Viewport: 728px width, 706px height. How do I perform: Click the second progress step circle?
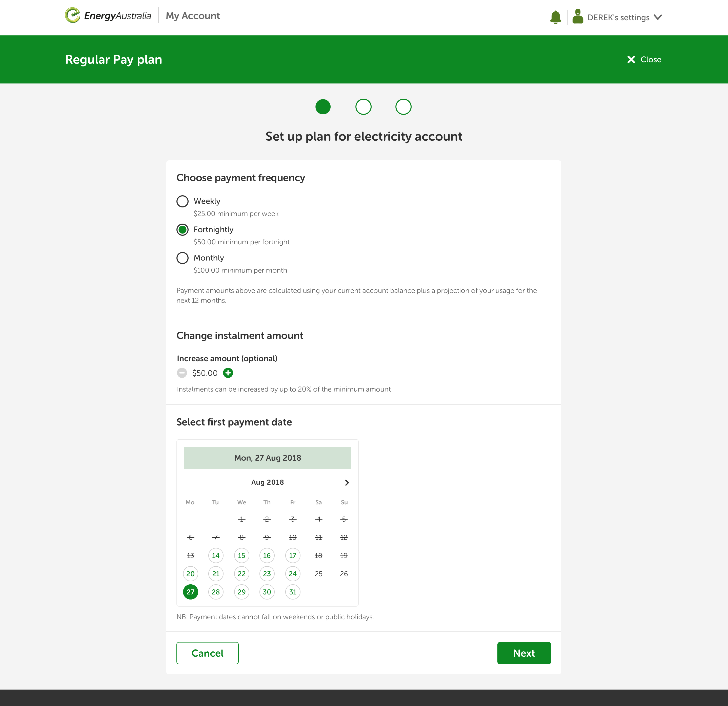(x=363, y=107)
